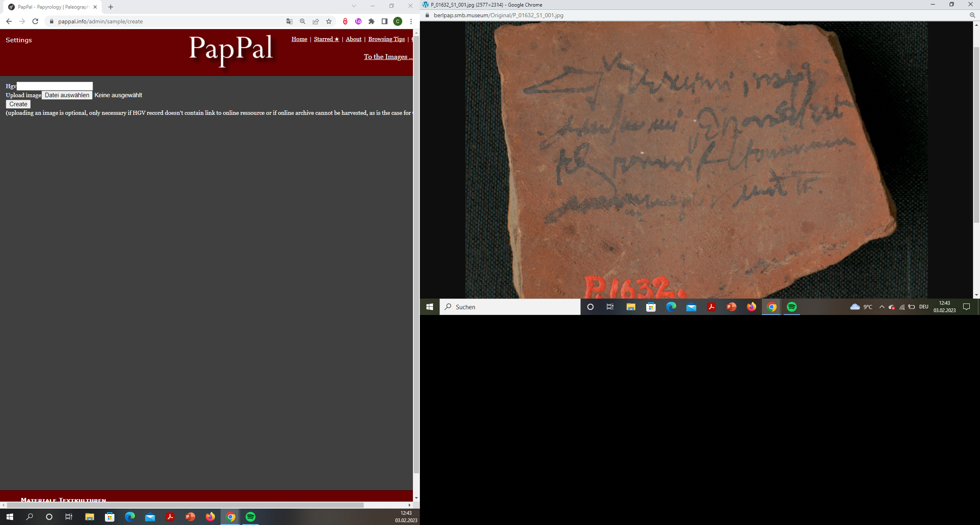Open Cortana circle in bottom taskbar
Image resolution: width=980 pixels, height=525 pixels.
(49, 517)
